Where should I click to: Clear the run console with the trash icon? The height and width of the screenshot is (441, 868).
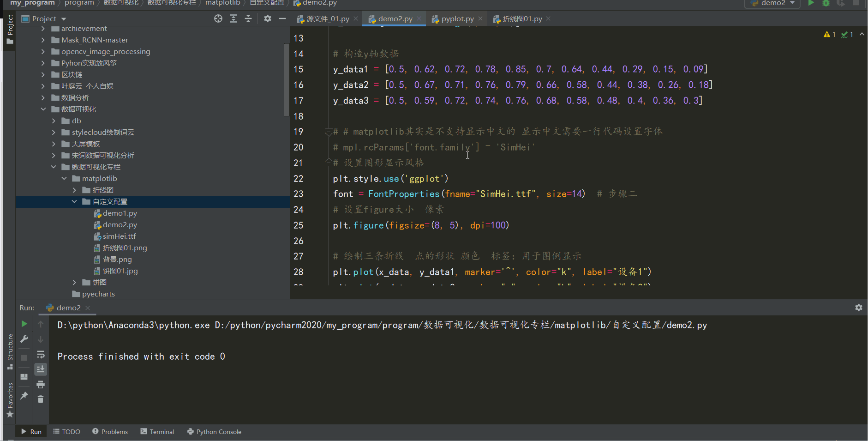41,399
